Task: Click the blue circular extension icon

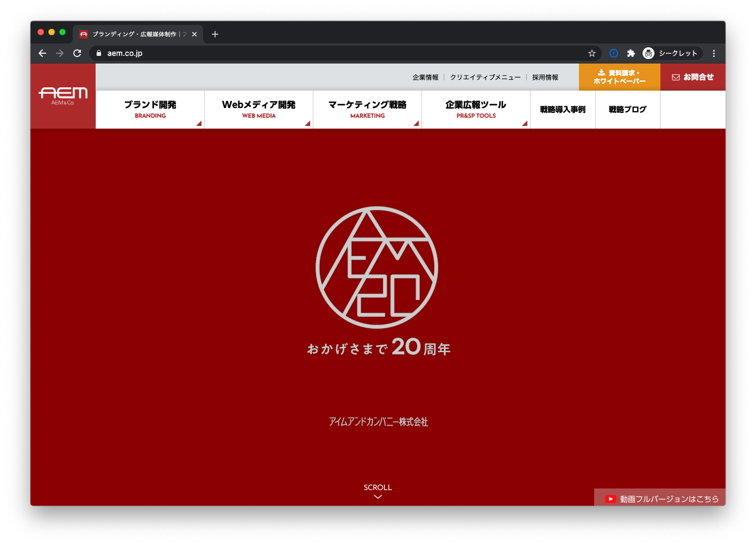Action: 614,53
